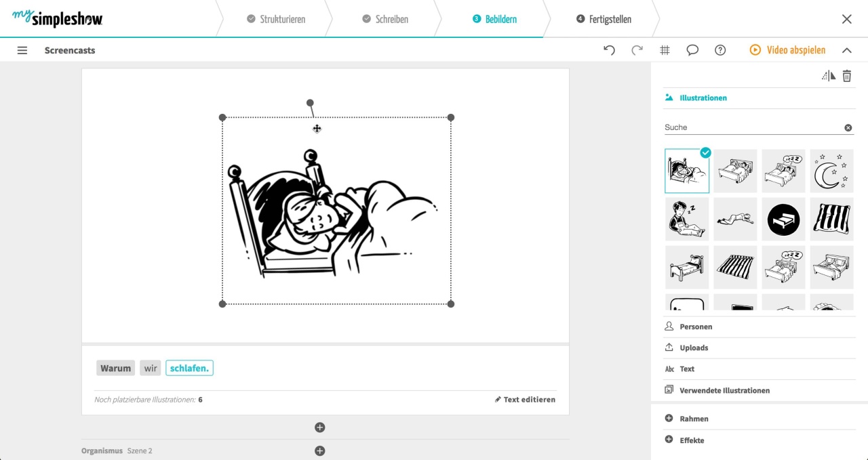Image resolution: width=868 pixels, height=460 pixels.
Task: Select the crescent moon with stars illustration
Action: click(x=831, y=171)
